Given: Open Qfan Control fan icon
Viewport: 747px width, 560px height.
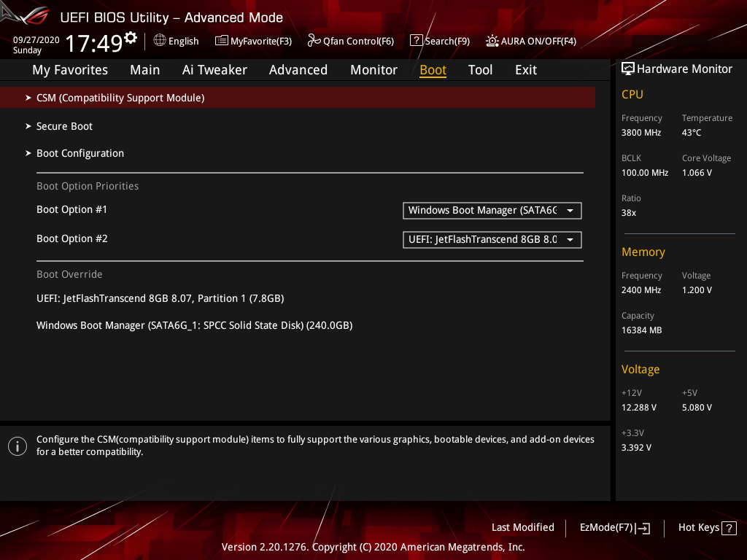Looking at the screenshot, I should point(314,41).
